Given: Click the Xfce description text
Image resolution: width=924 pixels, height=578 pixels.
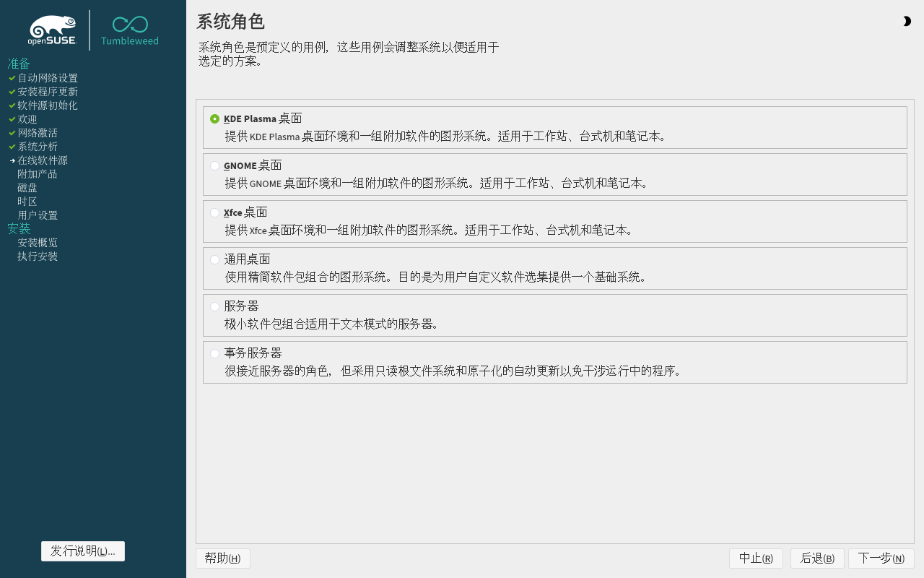Looking at the screenshot, I should coord(430,230).
